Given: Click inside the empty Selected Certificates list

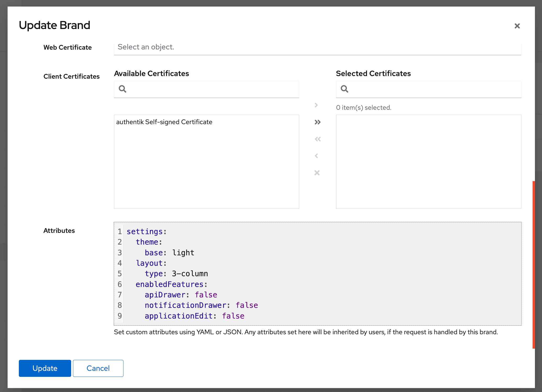Looking at the screenshot, I should [428, 162].
